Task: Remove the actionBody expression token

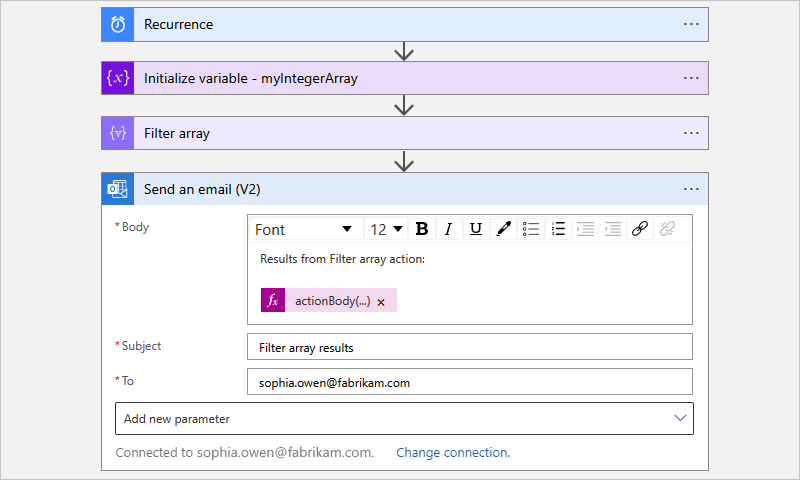Action: 381,301
